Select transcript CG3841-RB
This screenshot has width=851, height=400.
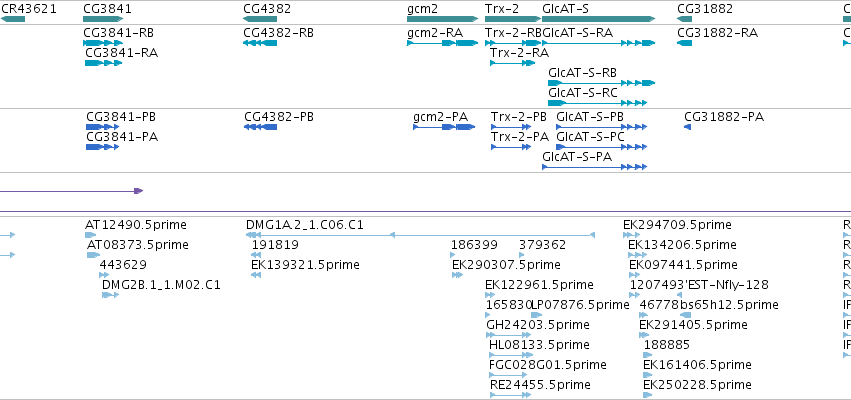118,33
